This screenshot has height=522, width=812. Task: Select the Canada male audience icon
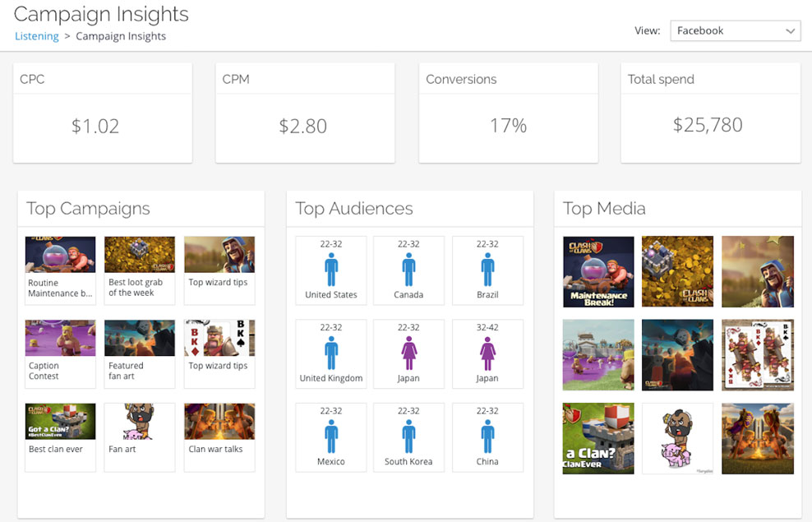[x=408, y=270]
